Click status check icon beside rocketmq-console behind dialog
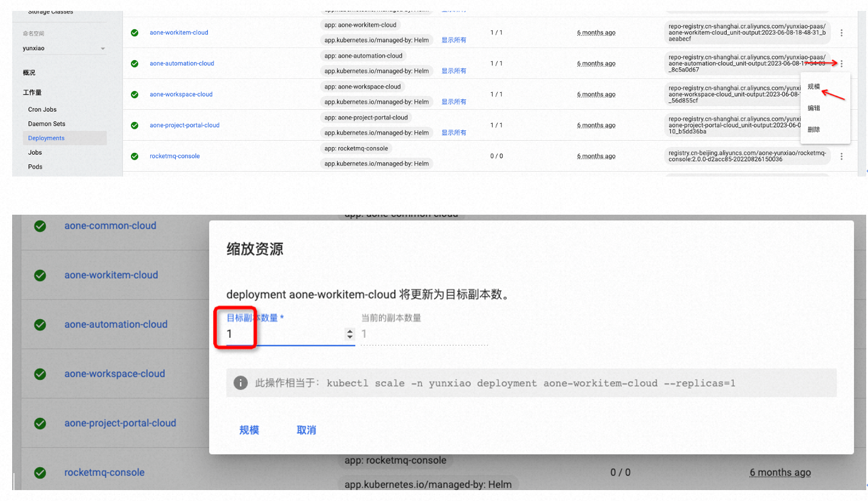Image resolution: width=868 pixels, height=501 pixels. click(40, 472)
